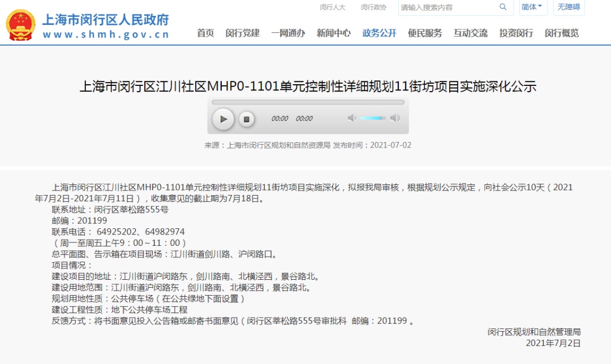Open the 闵行概览 menu
611x364 pixels.
pos(562,33)
